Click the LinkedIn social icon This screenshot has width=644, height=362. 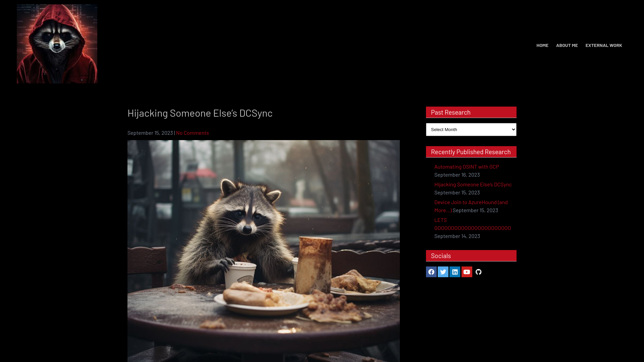pyautogui.click(x=455, y=272)
